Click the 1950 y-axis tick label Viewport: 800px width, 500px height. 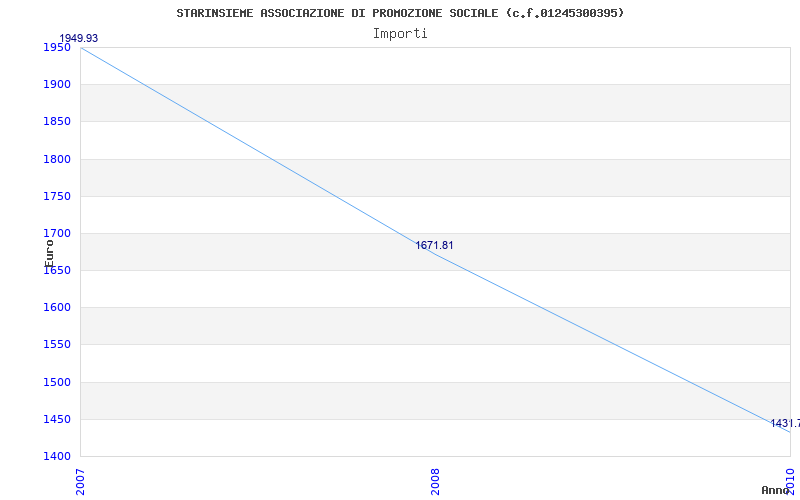click(x=57, y=47)
